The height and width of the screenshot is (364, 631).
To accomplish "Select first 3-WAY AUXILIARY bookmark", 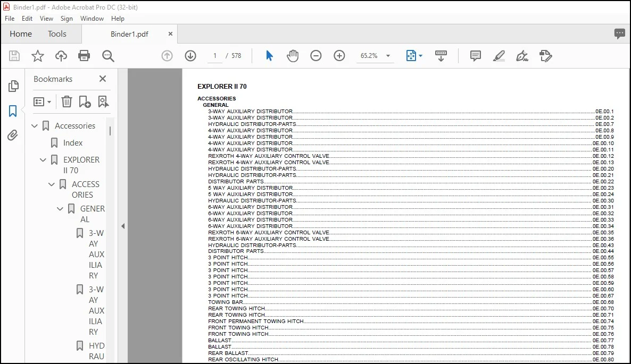I will [x=97, y=255].
